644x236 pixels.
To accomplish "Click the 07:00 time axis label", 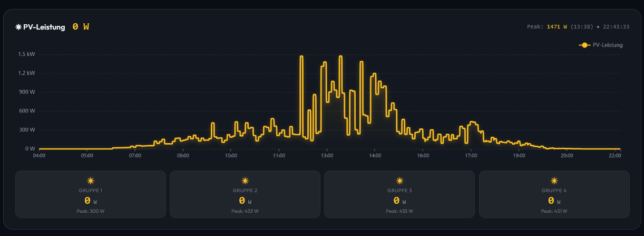I will 135,156.
